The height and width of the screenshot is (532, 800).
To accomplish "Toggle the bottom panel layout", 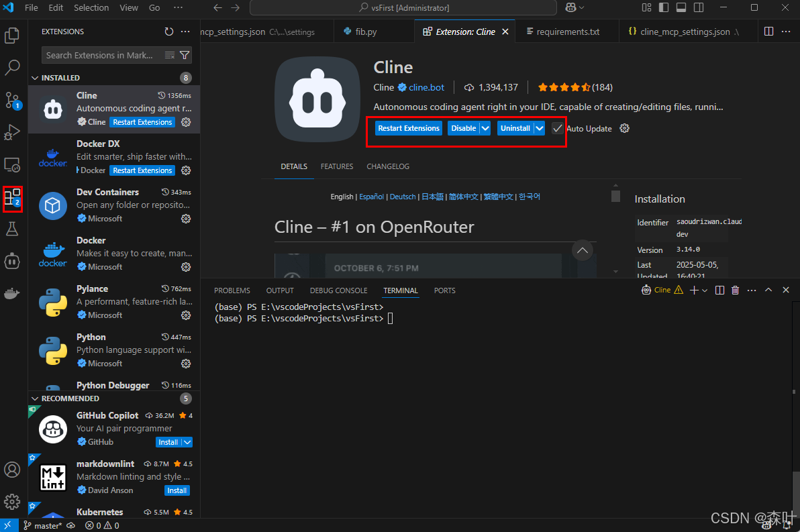I will (681, 7).
